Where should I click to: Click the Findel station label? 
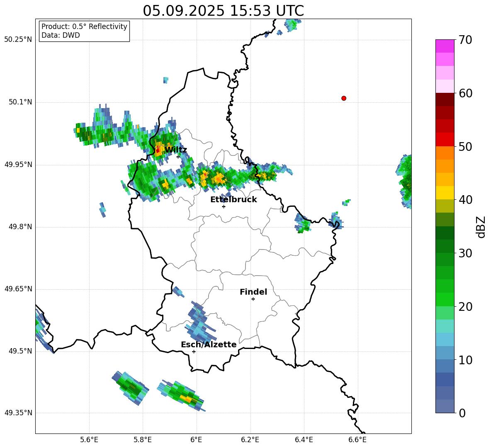click(x=253, y=292)
